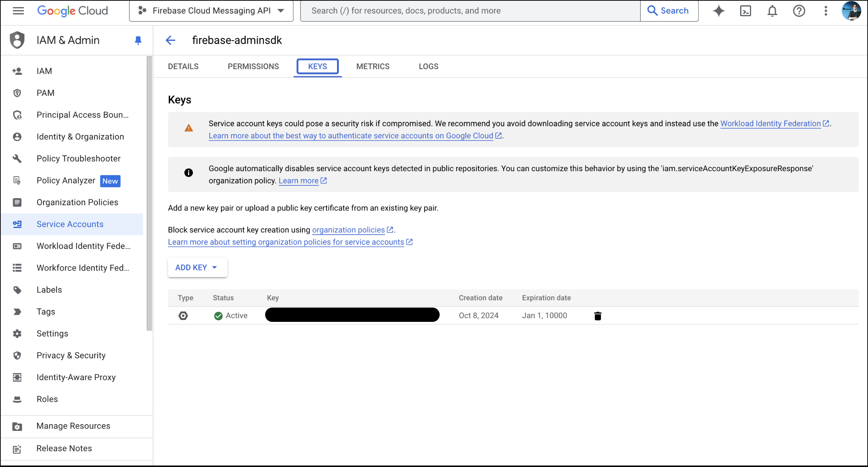Open the Firebase Cloud Messaging API project picker
The image size is (868, 467).
click(211, 11)
